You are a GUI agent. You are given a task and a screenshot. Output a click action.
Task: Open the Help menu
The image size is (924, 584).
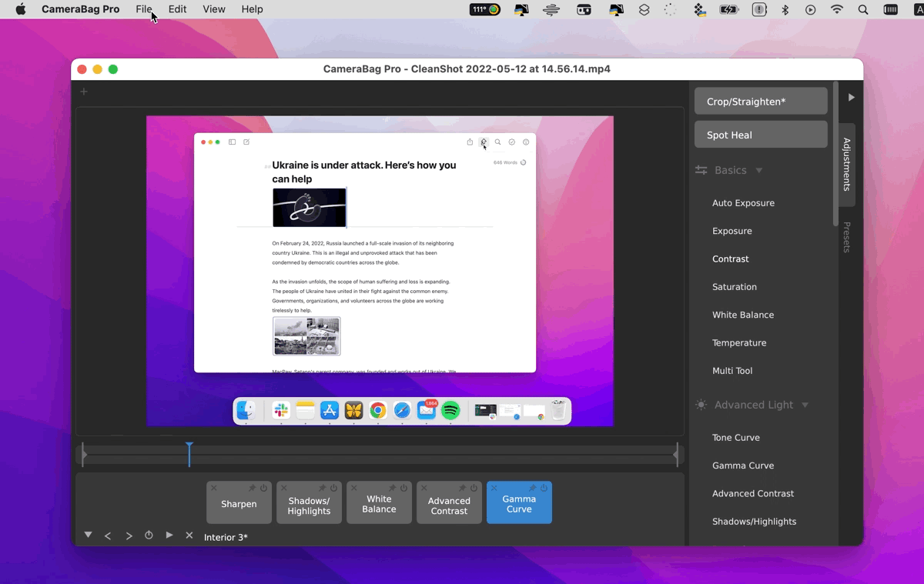click(x=252, y=9)
